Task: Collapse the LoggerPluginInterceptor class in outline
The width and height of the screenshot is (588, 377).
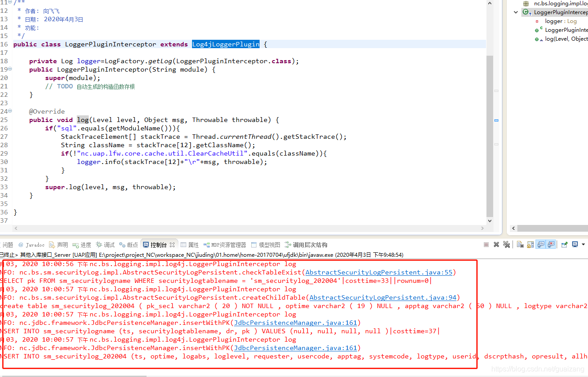Action: (x=516, y=12)
